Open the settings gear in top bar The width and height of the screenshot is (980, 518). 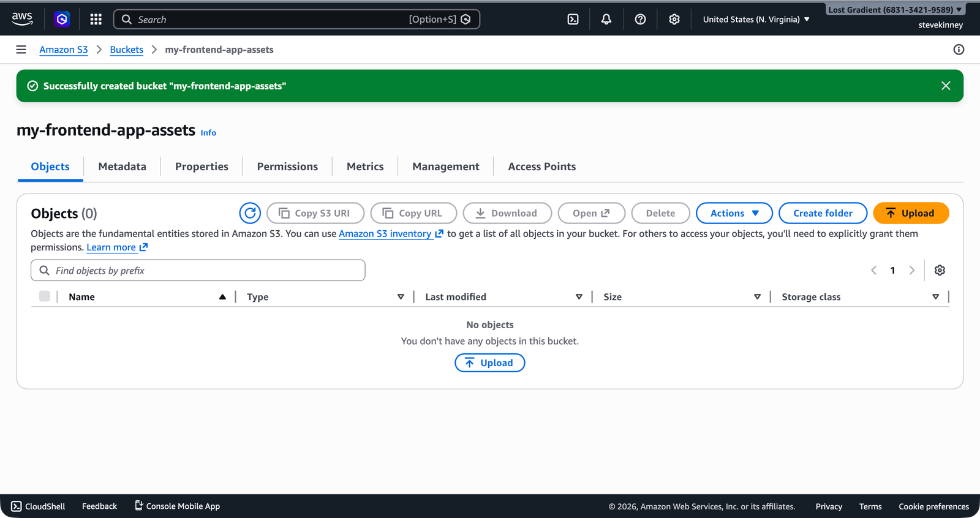(x=674, y=19)
